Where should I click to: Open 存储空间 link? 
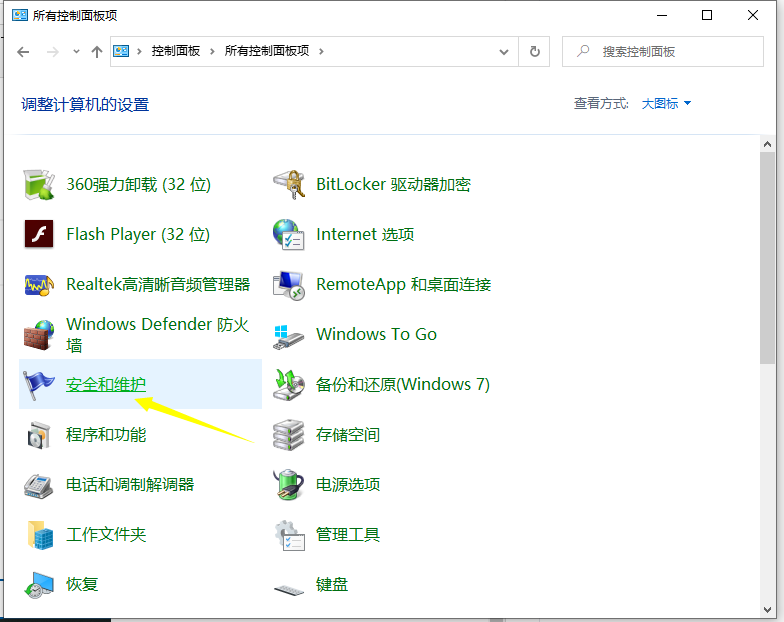348,434
